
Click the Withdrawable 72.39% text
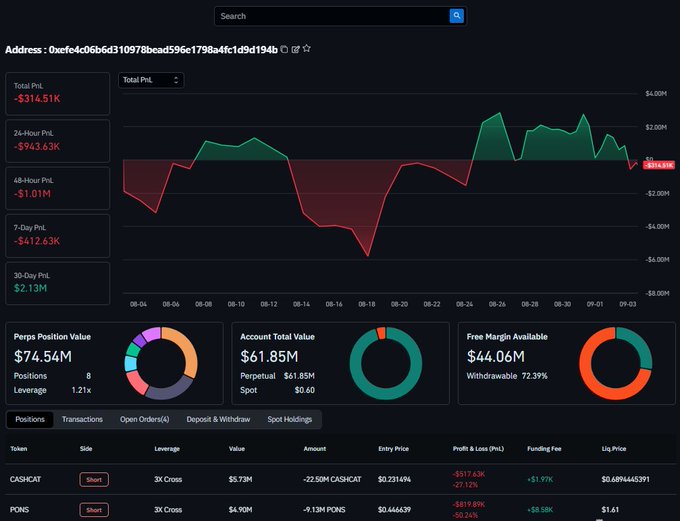[x=507, y=376]
